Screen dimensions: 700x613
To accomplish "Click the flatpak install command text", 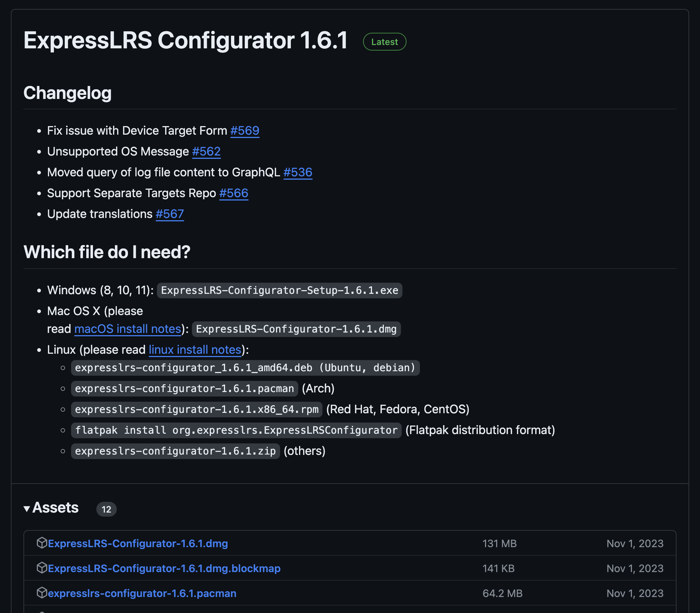I will click(x=236, y=430).
